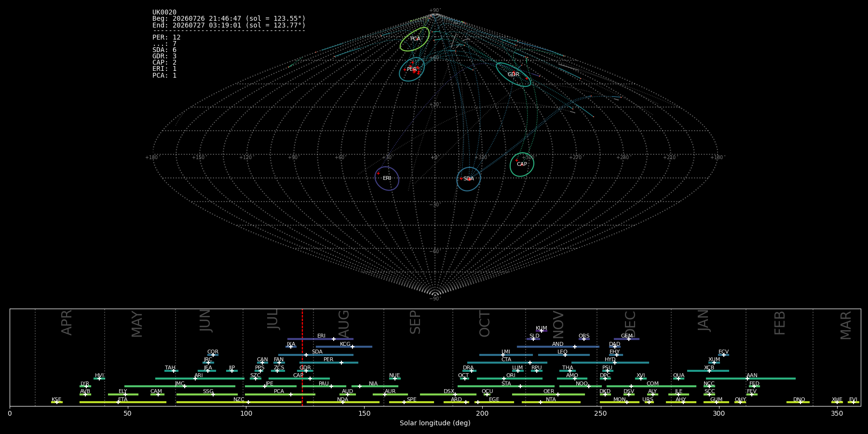Image resolution: width=868 pixels, height=434 pixels.
Task: Click the KCG shower label in the timeline
Action: (x=345, y=344)
